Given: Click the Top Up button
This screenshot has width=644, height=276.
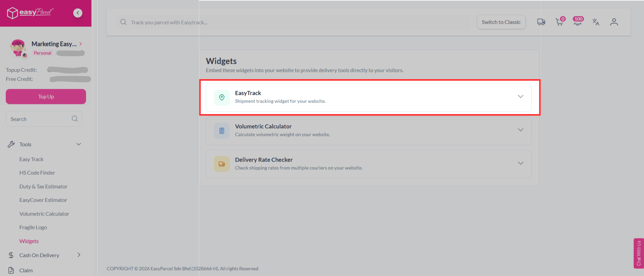Looking at the screenshot, I should [x=46, y=97].
